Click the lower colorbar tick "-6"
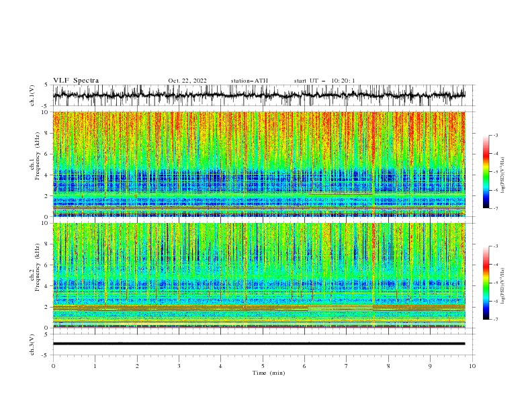The width and height of the screenshot is (532, 411). (x=495, y=301)
